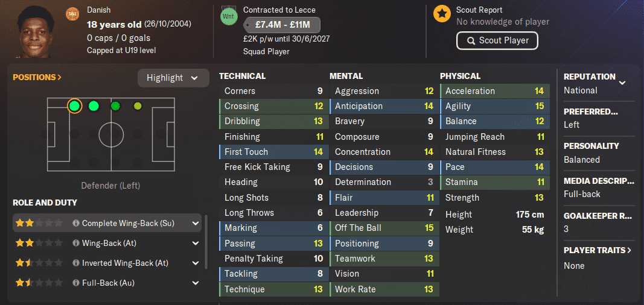Open the PLAYER TRAITS section
Viewport: 644px width, 305px height.
point(598,250)
